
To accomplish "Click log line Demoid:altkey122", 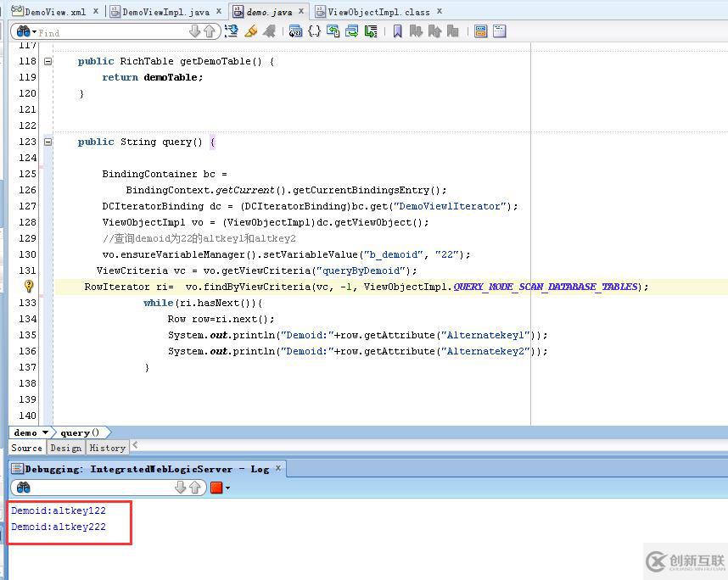I will [x=59, y=510].
